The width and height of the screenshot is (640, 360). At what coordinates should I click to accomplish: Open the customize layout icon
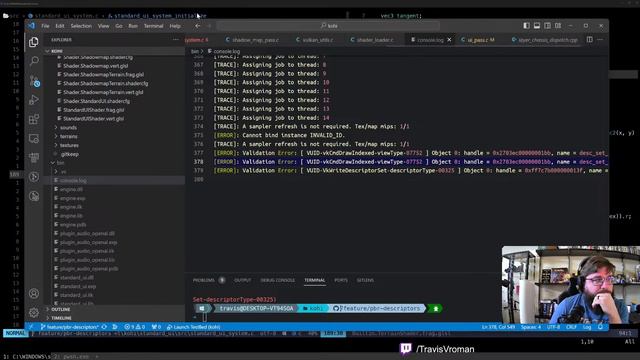(x=558, y=26)
